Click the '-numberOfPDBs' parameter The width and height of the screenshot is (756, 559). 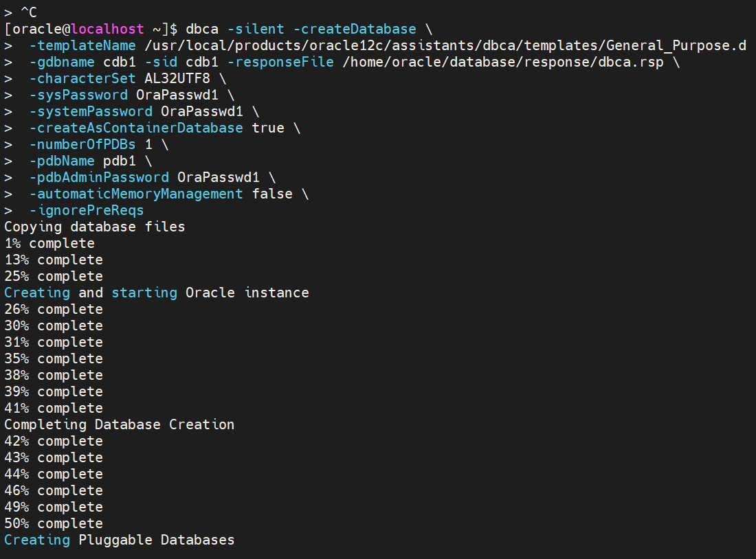[x=82, y=144]
